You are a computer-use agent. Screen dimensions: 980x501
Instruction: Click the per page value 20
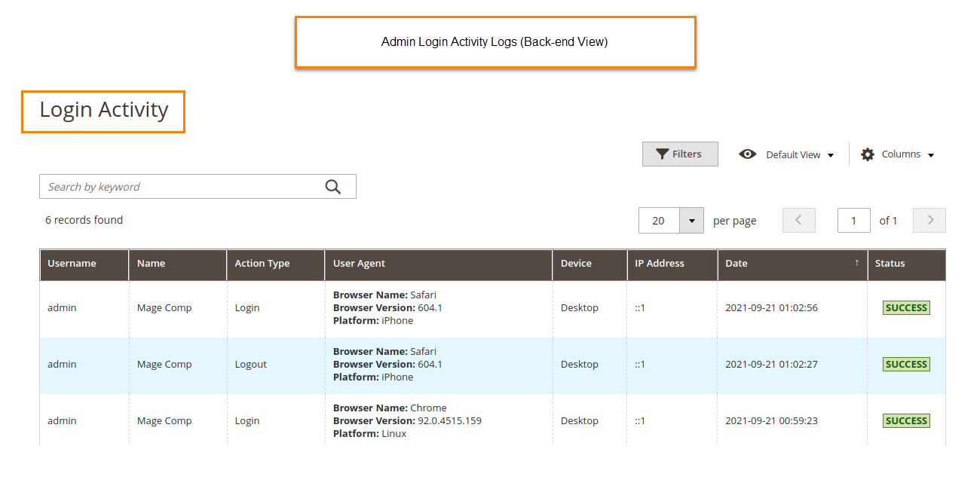tap(659, 221)
